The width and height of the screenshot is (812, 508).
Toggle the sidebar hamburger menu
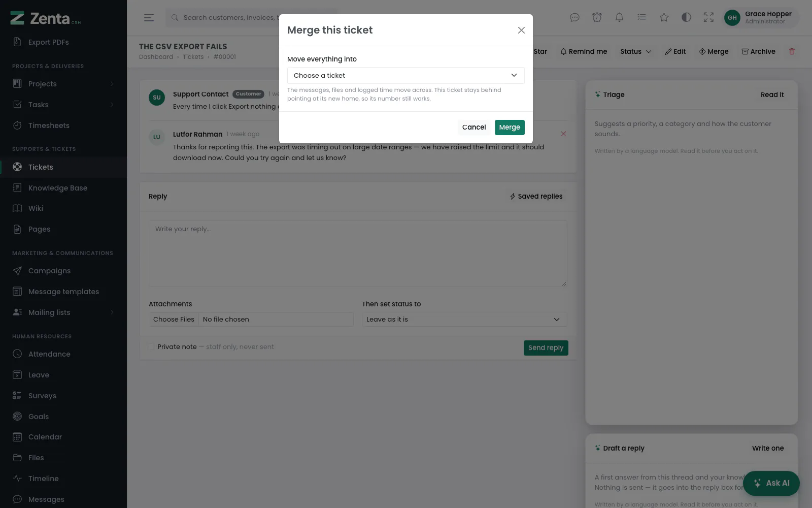[149, 18]
